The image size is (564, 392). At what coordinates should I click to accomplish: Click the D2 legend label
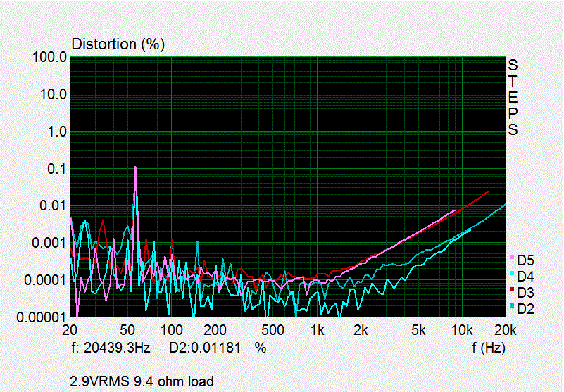coord(525,308)
